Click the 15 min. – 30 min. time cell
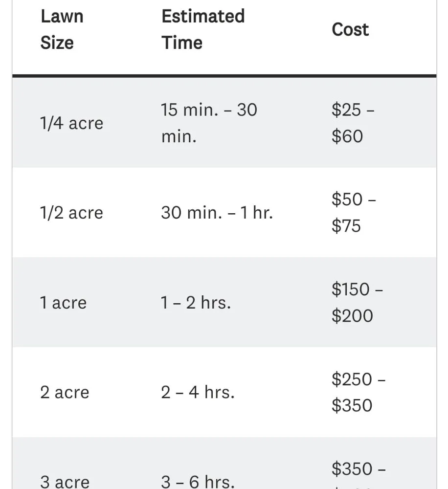The image size is (448, 489). pyautogui.click(x=209, y=123)
